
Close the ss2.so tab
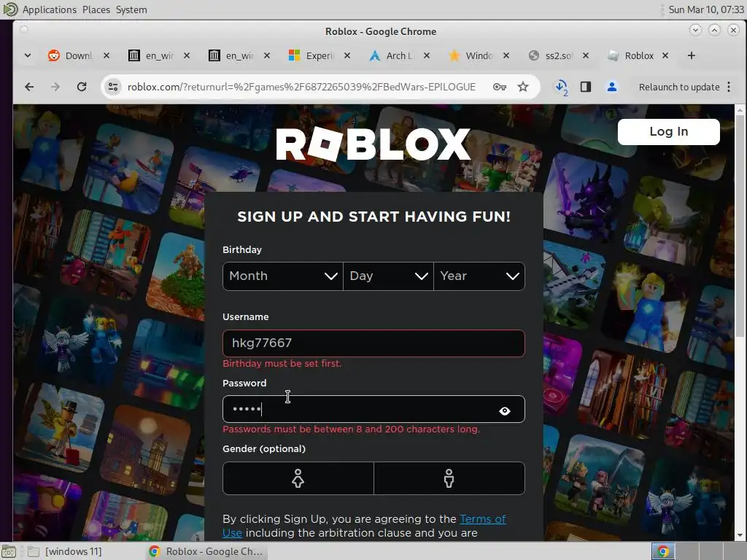coord(586,55)
